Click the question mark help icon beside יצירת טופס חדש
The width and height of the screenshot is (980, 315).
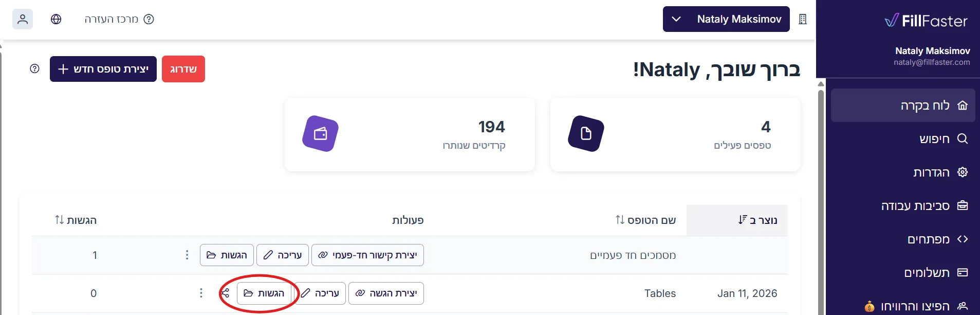[34, 68]
